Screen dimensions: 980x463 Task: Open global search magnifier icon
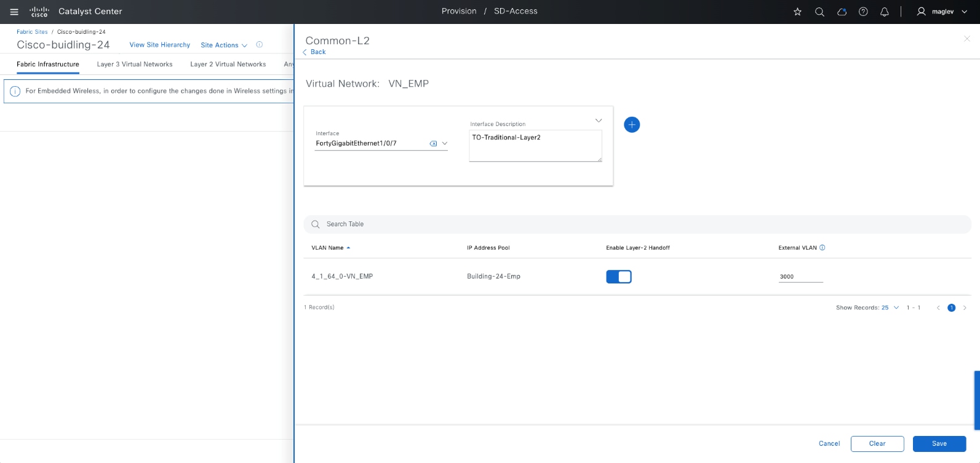[x=819, y=12]
